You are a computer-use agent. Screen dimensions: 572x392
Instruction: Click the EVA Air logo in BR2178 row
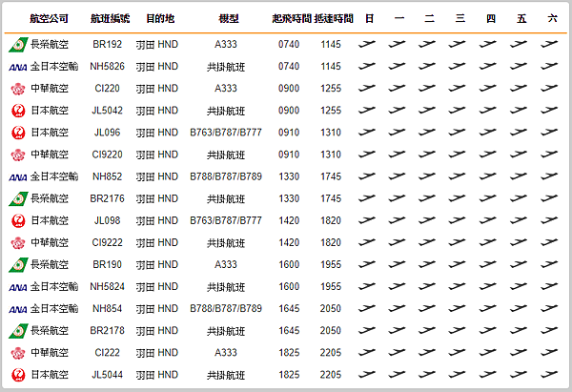18,331
